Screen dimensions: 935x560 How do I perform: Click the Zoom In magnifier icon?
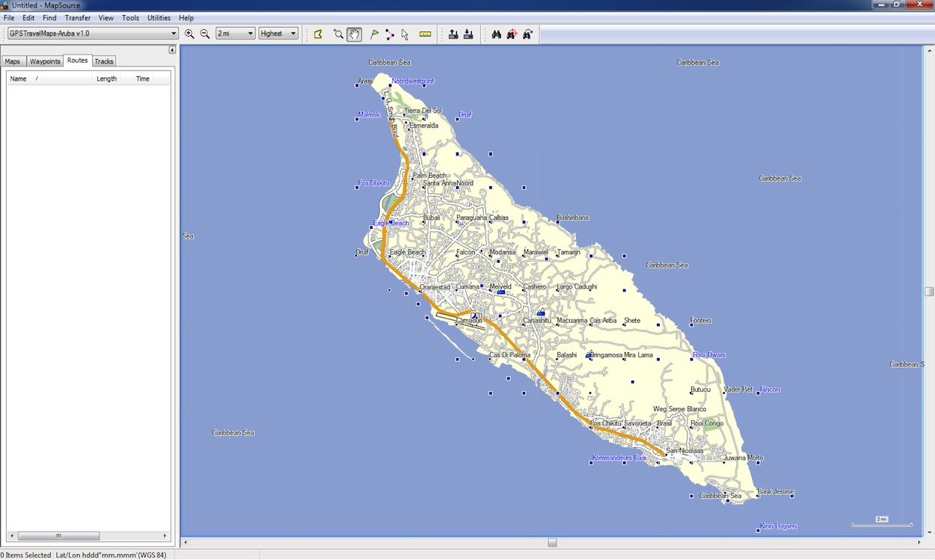pos(189,34)
